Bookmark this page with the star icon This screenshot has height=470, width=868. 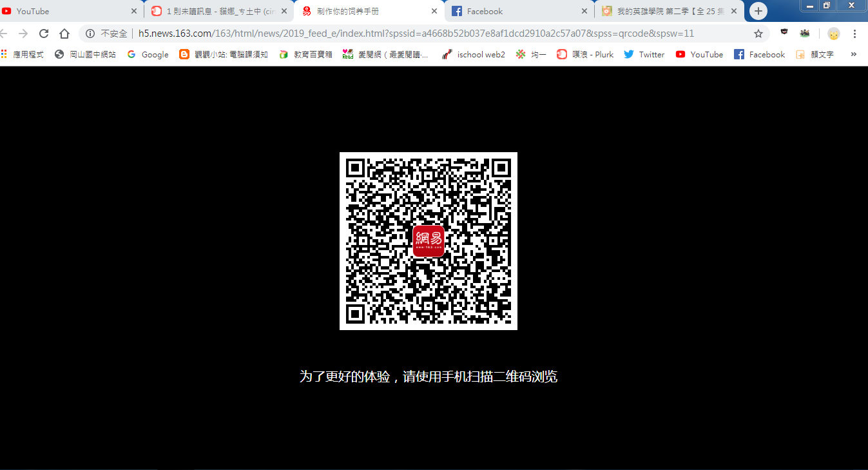pos(758,34)
